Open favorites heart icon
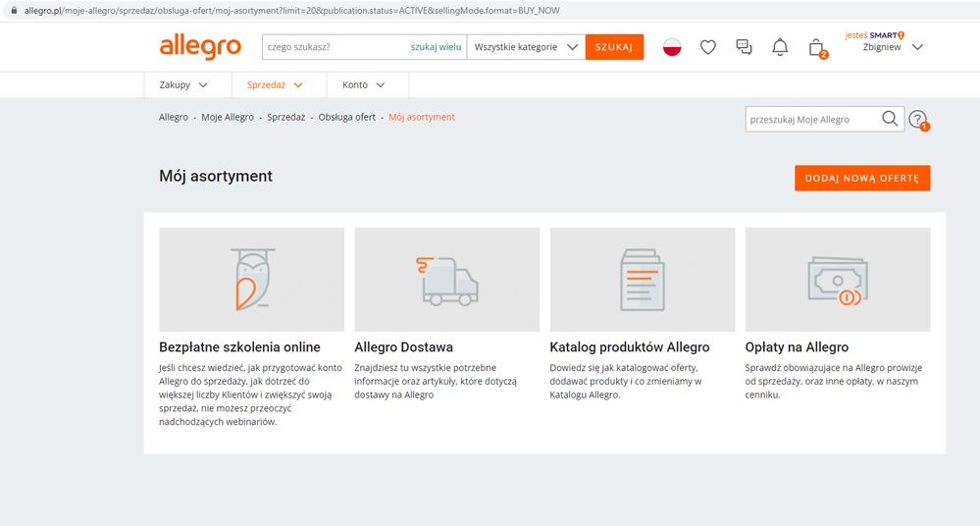The height and width of the screenshot is (526, 980). pos(707,47)
